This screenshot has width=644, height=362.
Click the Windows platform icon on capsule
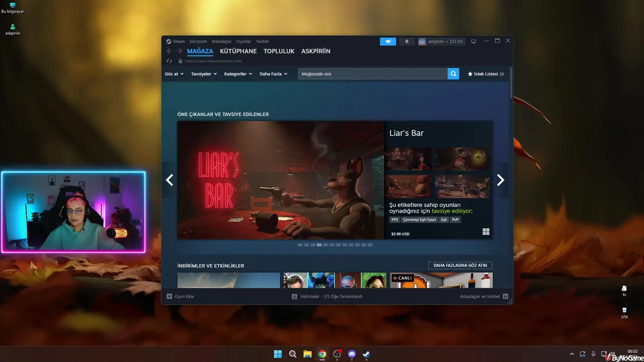[486, 232]
